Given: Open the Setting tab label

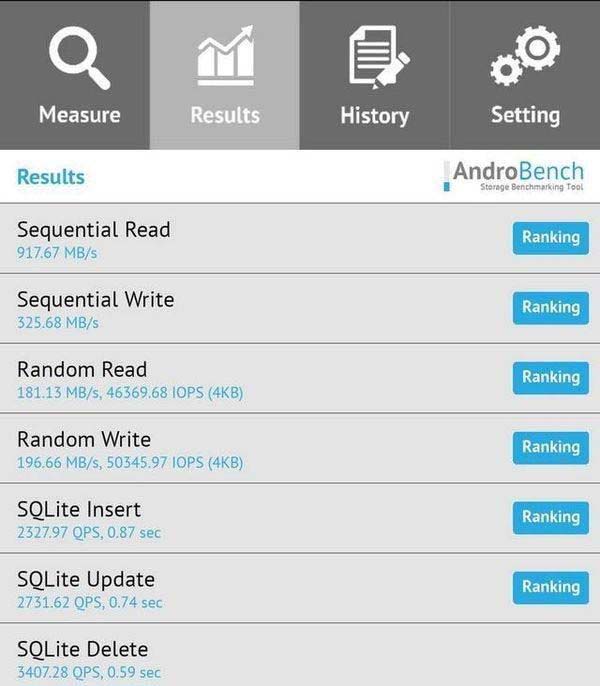Looking at the screenshot, I should 525,115.
